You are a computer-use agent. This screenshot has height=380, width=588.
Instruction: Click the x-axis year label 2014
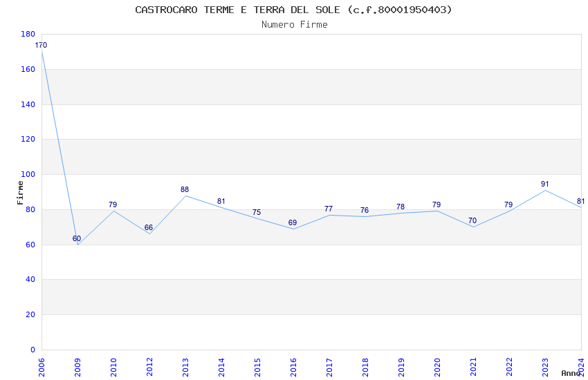coord(221,368)
